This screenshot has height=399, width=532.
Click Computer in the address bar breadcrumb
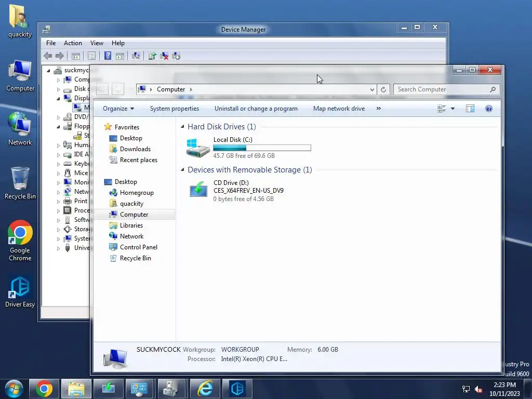(x=170, y=89)
